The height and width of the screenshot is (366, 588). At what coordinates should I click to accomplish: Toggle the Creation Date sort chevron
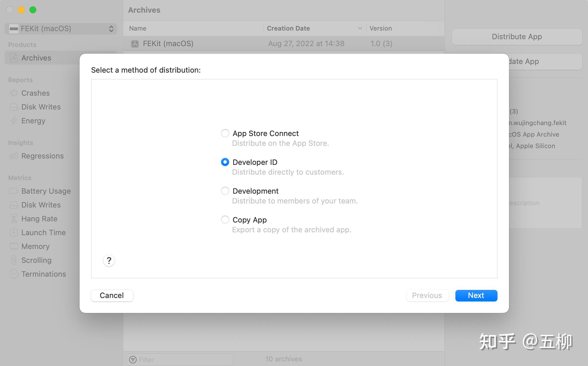pyautogui.click(x=359, y=28)
